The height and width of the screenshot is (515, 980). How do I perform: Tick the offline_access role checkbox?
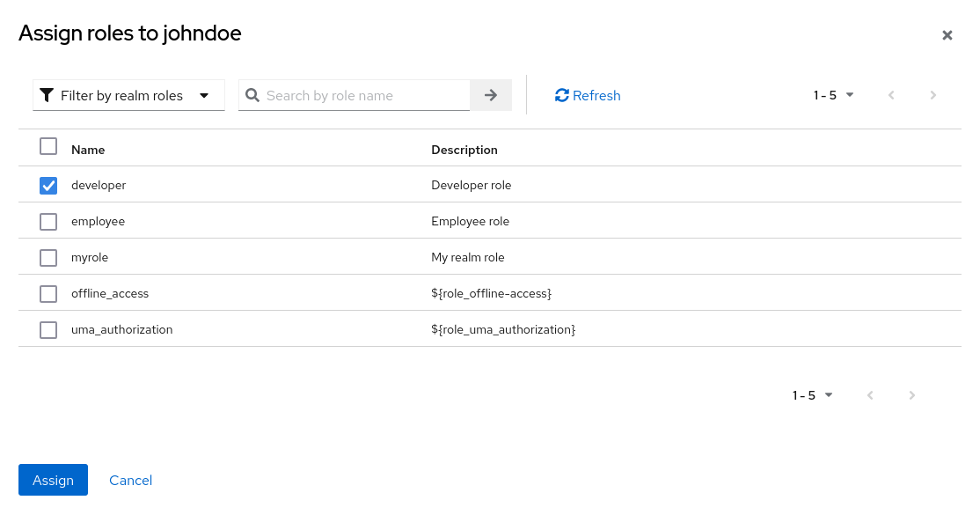(x=48, y=294)
